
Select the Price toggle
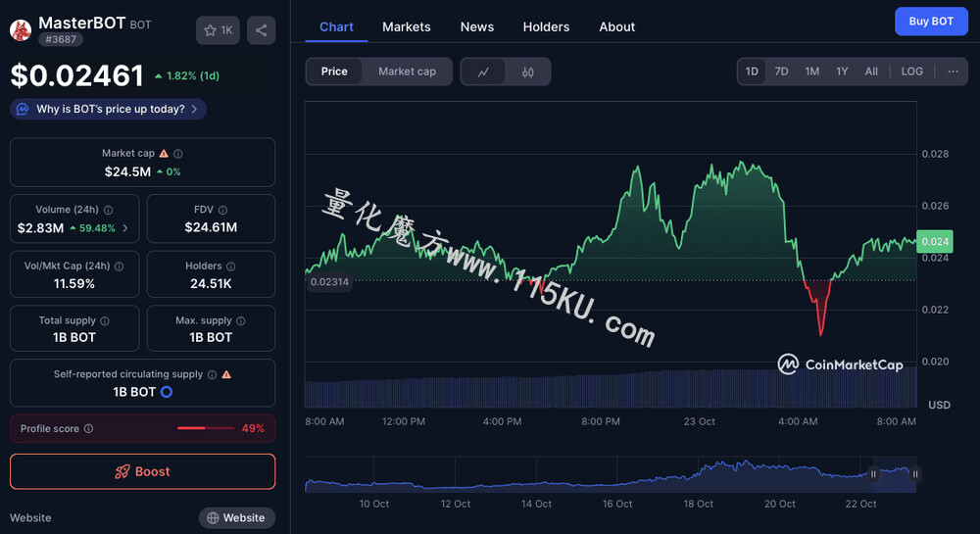334,72
